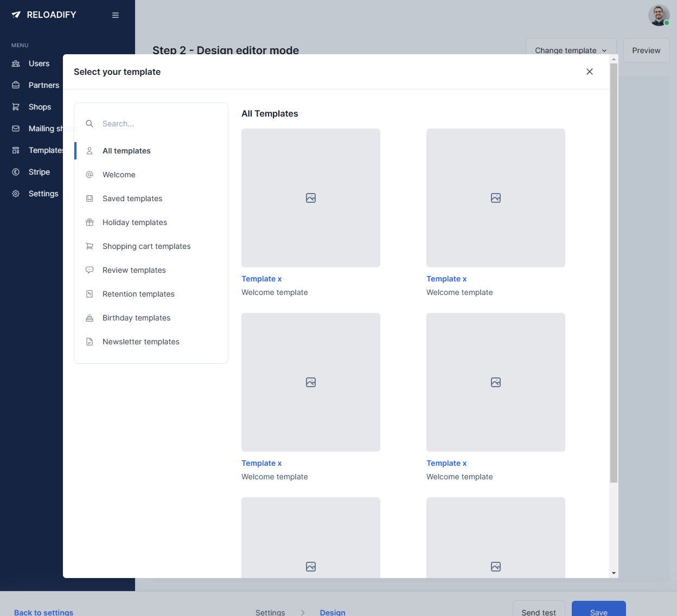Click Back to settings

(x=43, y=612)
